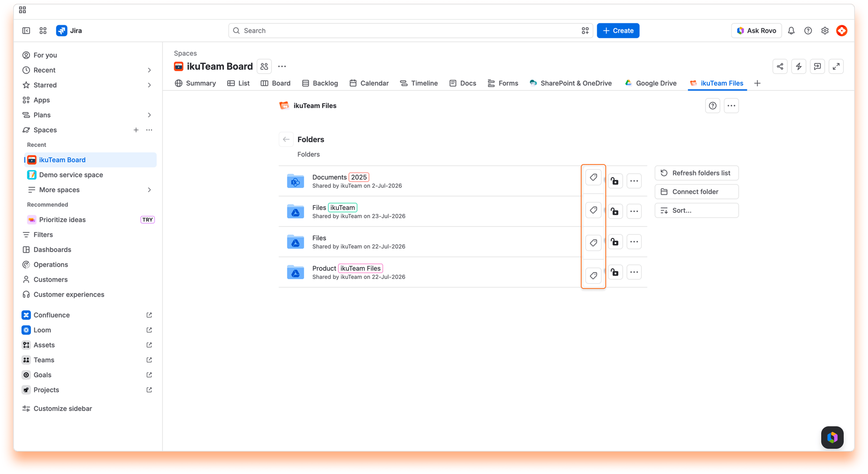Expand the Plans section chevron
This screenshot has height=474, width=868.
[x=149, y=115]
